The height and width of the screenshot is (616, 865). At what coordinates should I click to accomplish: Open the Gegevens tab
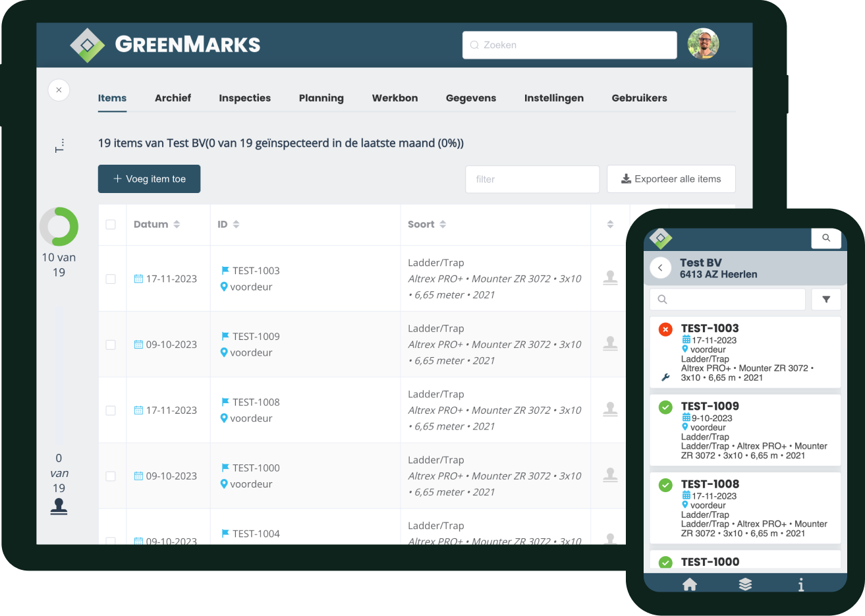pos(470,98)
